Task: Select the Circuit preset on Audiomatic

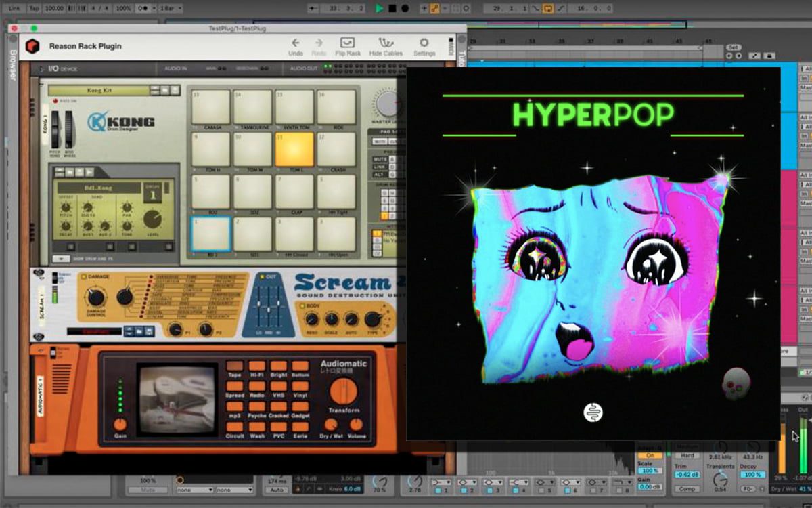Action: click(235, 427)
